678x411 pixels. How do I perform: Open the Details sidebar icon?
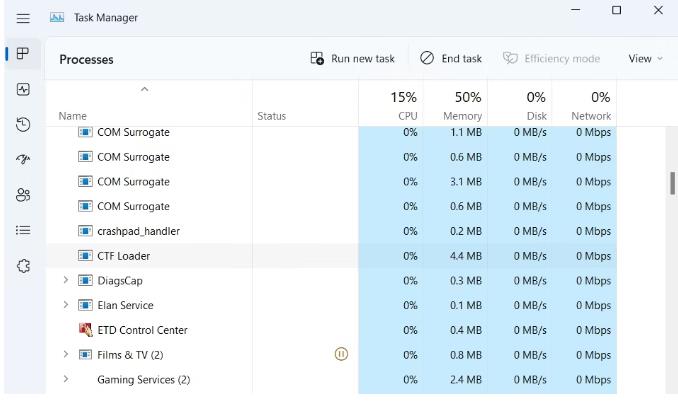pyautogui.click(x=23, y=230)
